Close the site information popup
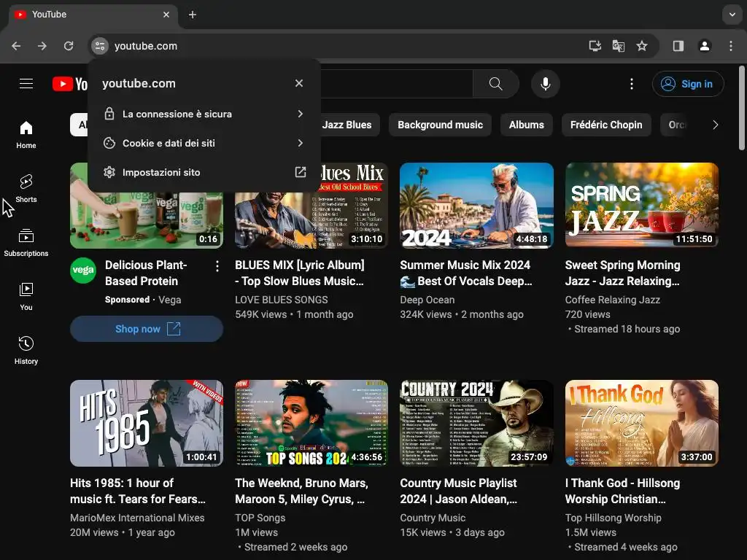The width and height of the screenshot is (747, 560). point(299,83)
